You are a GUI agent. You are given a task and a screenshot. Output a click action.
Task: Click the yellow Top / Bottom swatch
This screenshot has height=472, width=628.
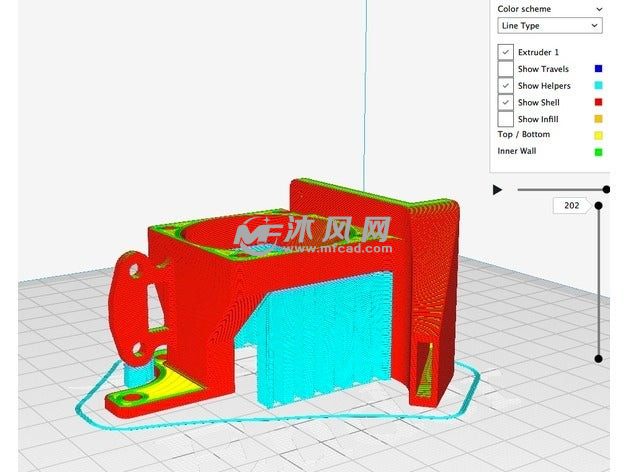click(x=598, y=135)
